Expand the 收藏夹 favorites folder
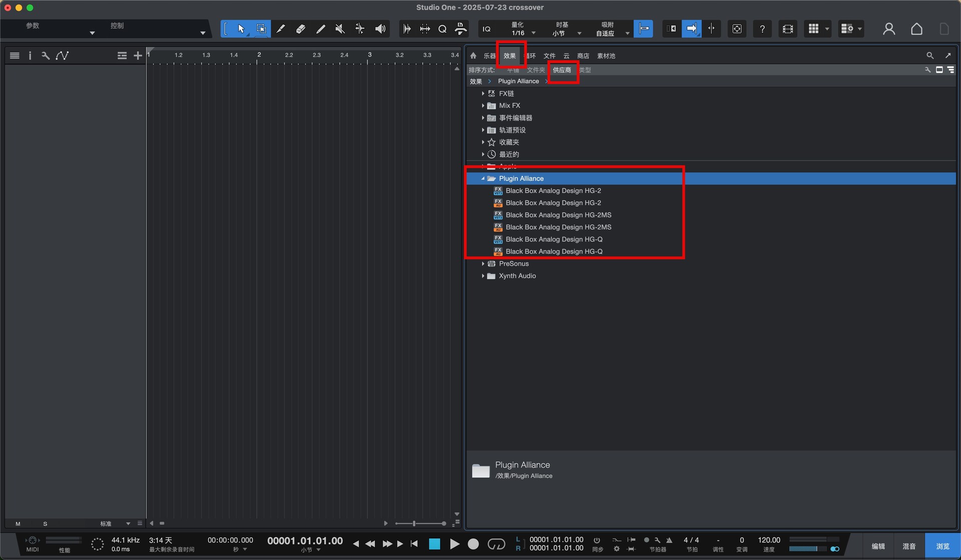The height and width of the screenshot is (560, 961). click(x=483, y=142)
